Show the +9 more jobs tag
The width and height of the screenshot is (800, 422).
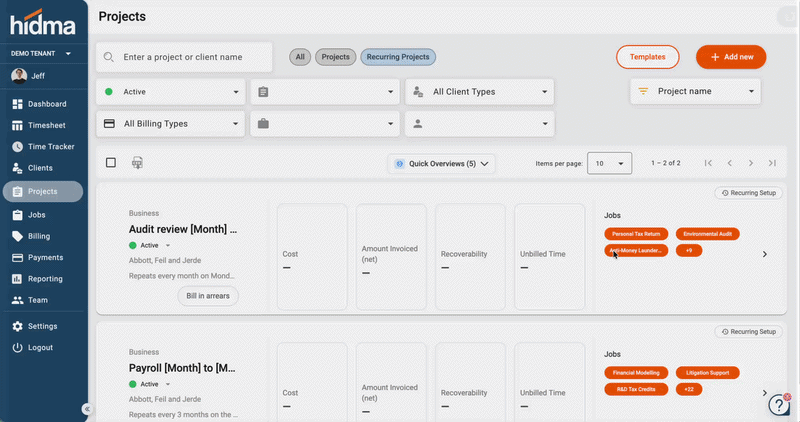point(689,251)
